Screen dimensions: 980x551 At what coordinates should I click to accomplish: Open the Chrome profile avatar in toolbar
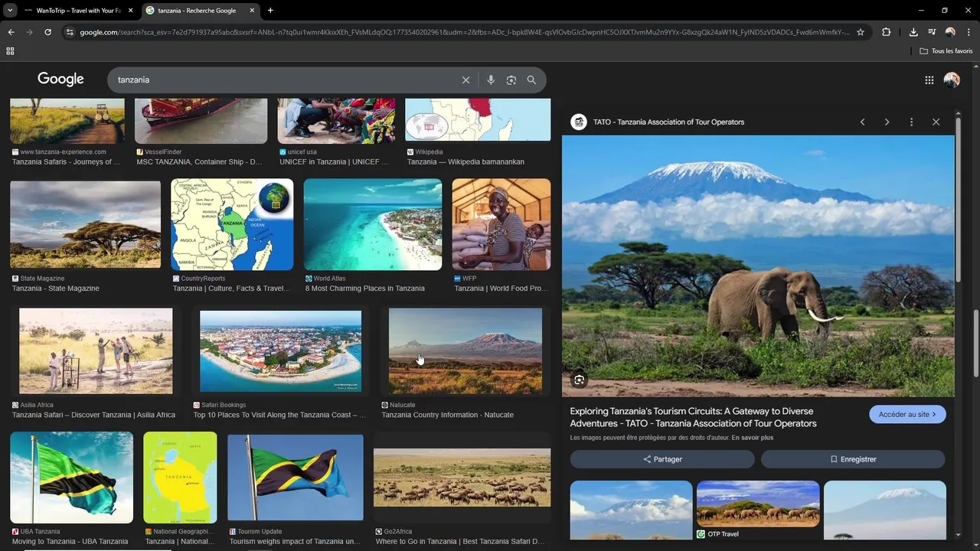950,32
